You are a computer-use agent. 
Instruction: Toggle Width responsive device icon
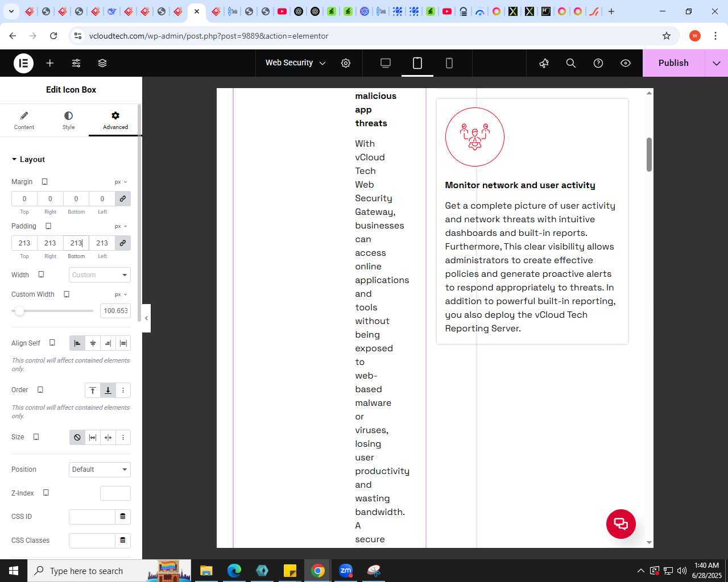41,275
